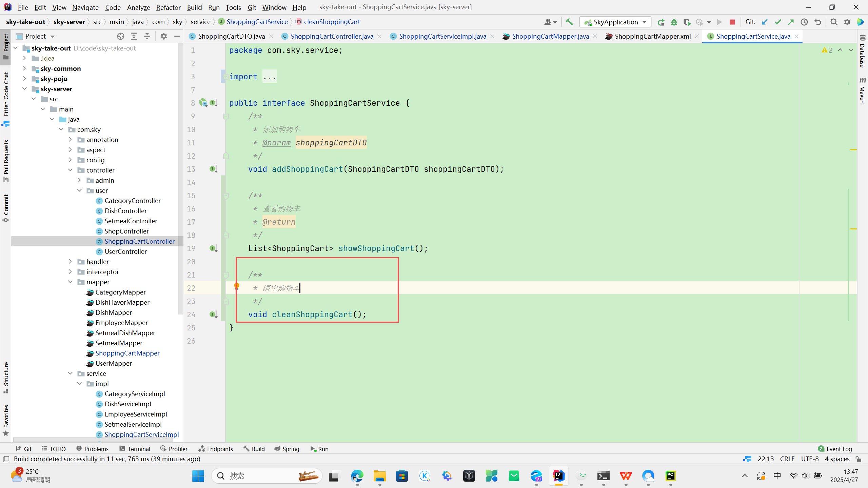The height and width of the screenshot is (488, 868).
Task: Toggle the Commit tool window
Action: [6, 207]
